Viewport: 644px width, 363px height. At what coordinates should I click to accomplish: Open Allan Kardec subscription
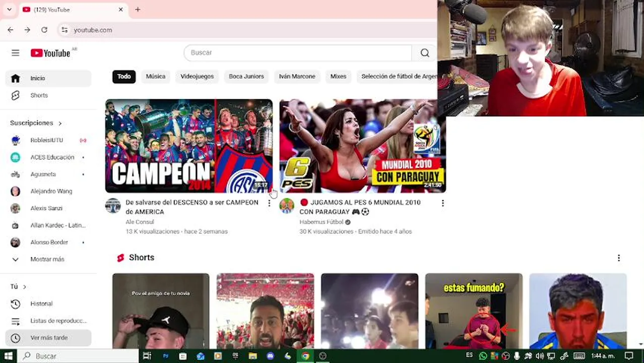[48, 225]
